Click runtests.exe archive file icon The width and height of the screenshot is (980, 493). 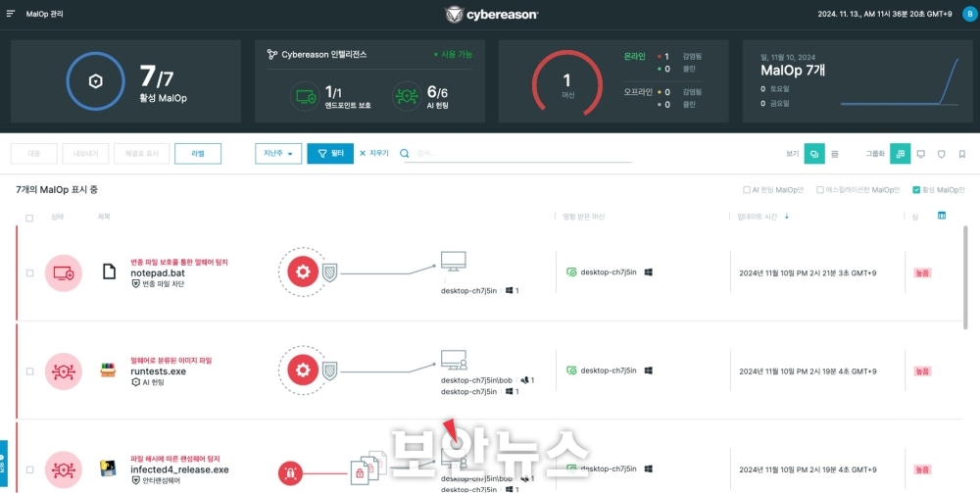[x=108, y=370]
